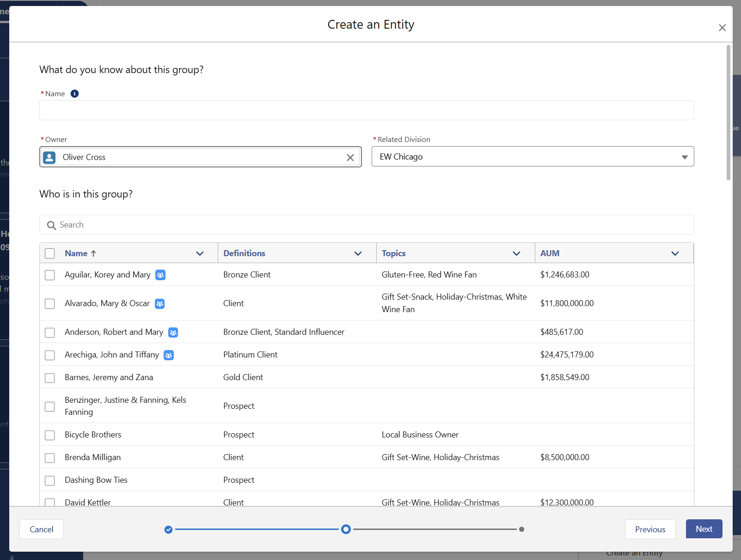Click household icon beside Aguilar, Korey and Mary

pos(160,275)
